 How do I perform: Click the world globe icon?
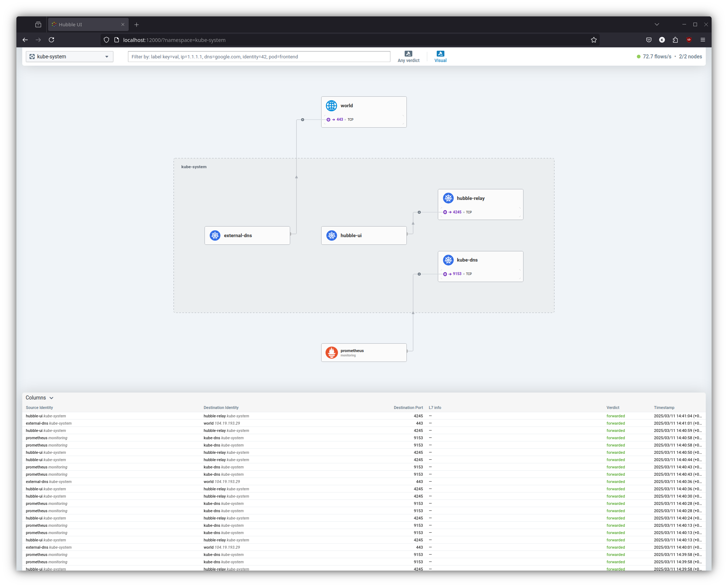[331, 106]
